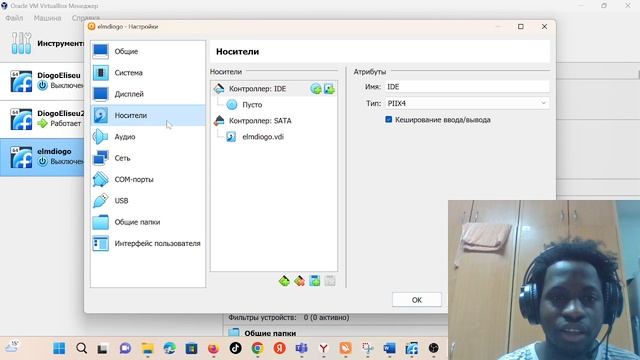Open Справка menu in VirtualBox Manager
This screenshot has width=640, height=360.
(x=86, y=18)
